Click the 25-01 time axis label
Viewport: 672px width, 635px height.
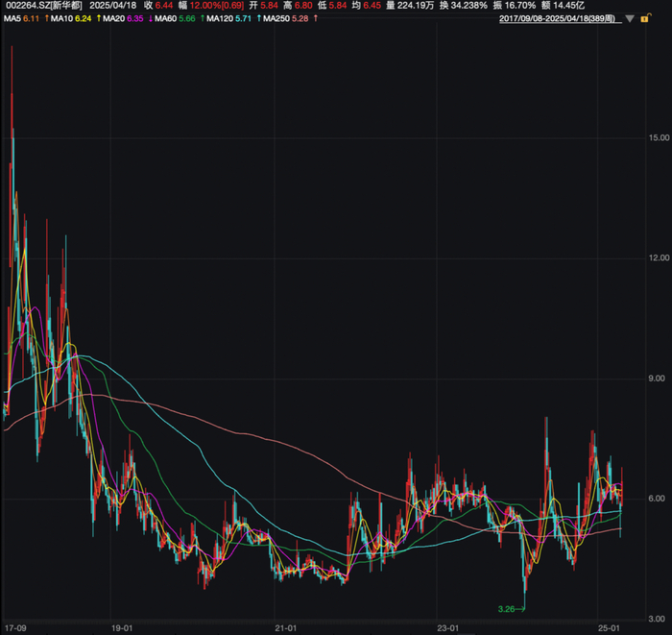click(x=609, y=628)
